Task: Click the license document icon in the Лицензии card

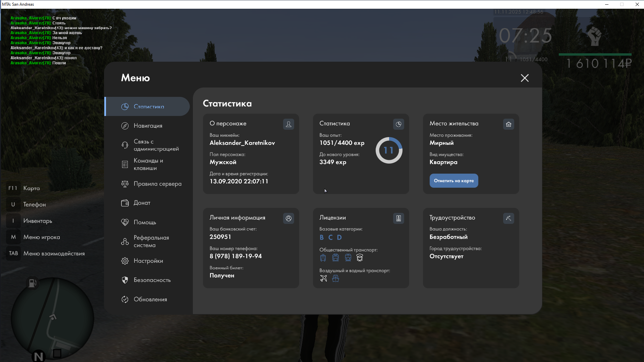Action: 398,219
